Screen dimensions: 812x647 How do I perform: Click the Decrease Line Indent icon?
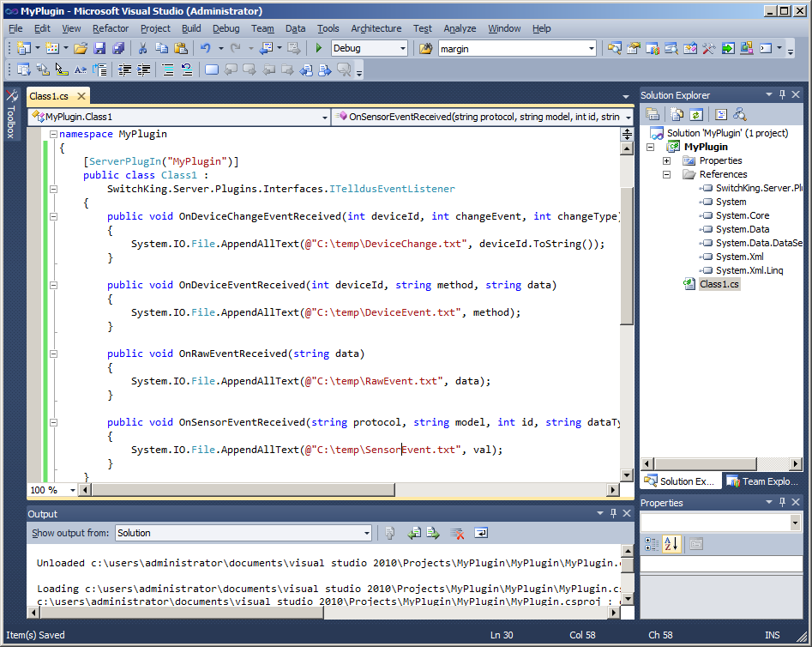pos(124,70)
